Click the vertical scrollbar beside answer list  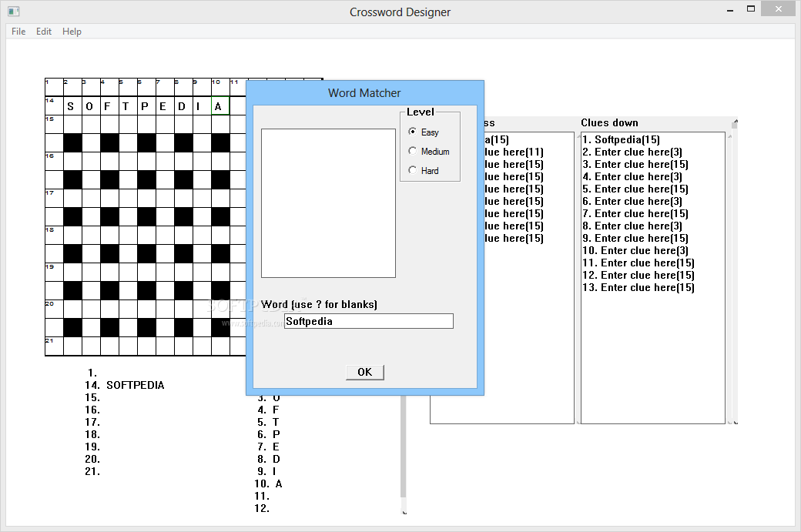pos(404,453)
